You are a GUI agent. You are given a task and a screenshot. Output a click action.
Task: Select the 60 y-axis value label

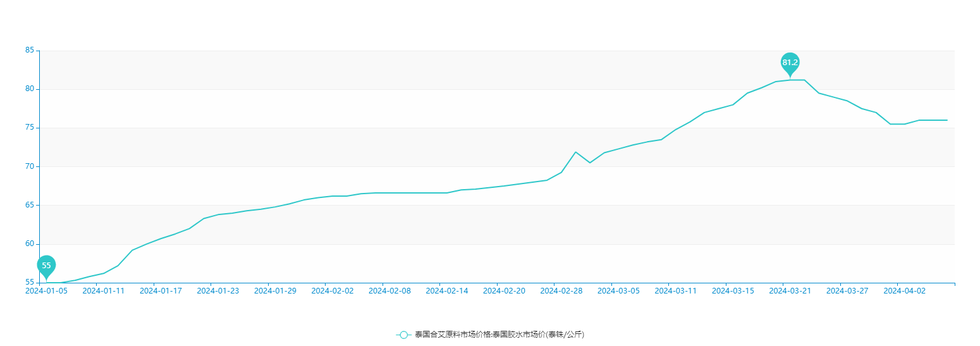(x=29, y=244)
